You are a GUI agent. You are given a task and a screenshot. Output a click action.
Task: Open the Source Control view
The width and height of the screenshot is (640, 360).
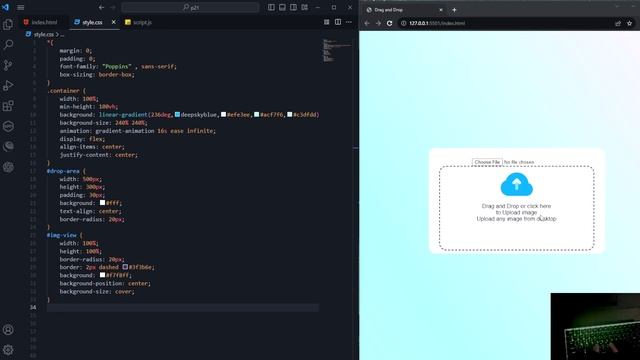(8, 65)
